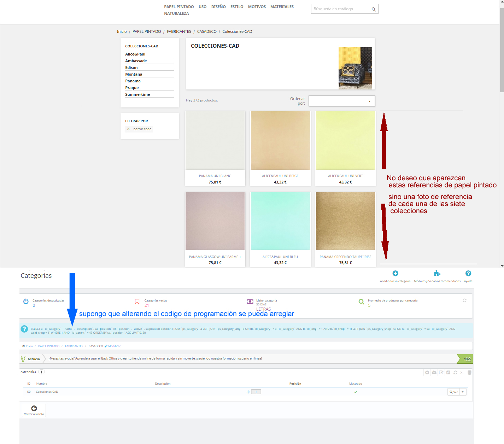This screenshot has height=444, width=504.
Task: Click the position number field for Colecciones-CAD
Action: (x=256, y=392)
